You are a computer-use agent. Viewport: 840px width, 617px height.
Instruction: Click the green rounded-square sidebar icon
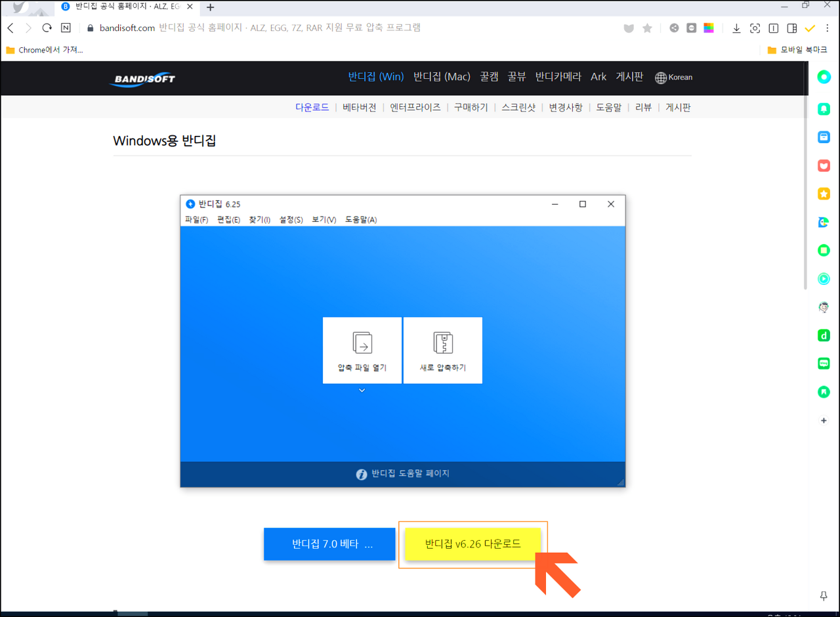tap(824, 250)
